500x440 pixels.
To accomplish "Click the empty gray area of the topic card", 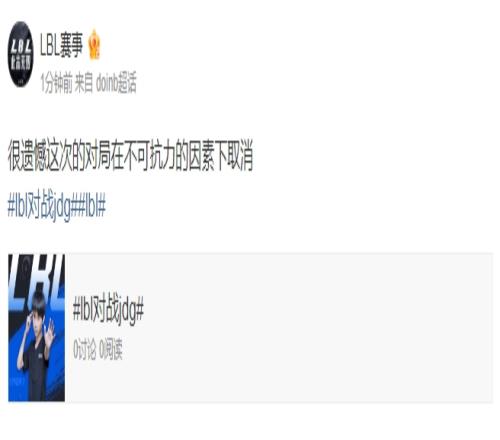I will (317, 327).
